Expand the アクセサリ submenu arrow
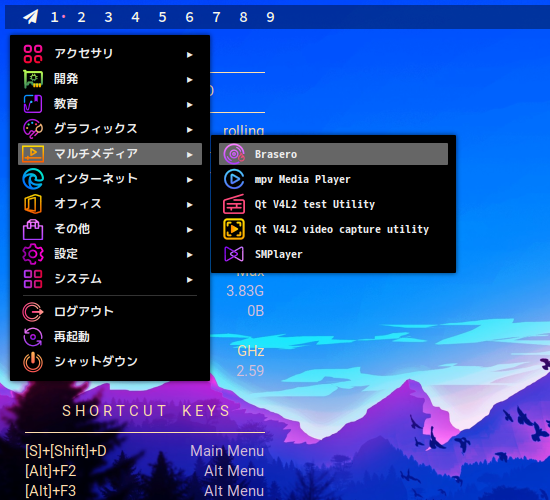 (190, 55)
